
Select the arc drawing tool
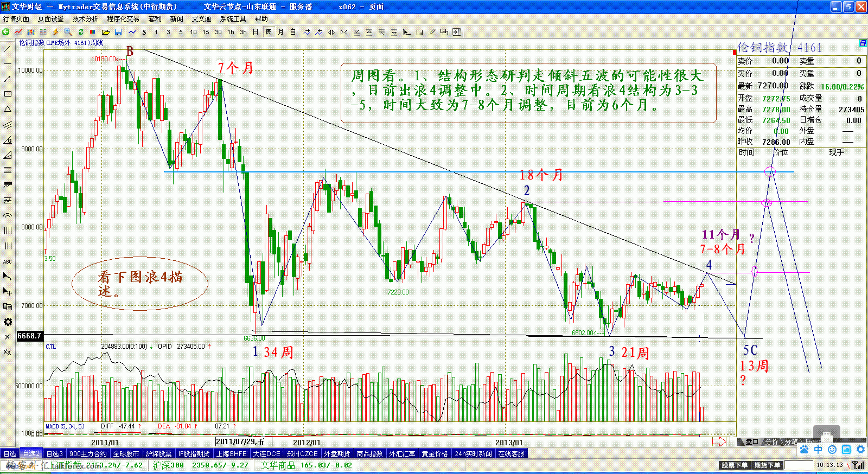(x=8, y=216)
